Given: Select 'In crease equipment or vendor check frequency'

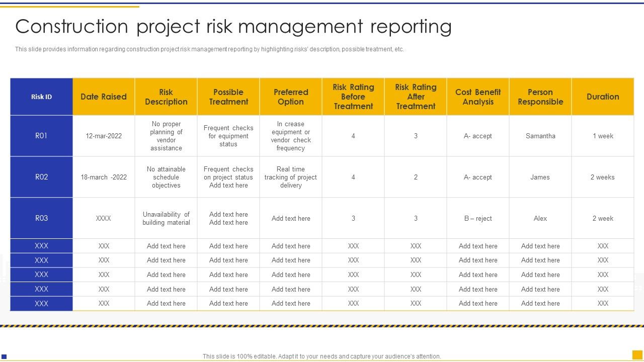Looking at the screenshot, I should tap(291, 136).
